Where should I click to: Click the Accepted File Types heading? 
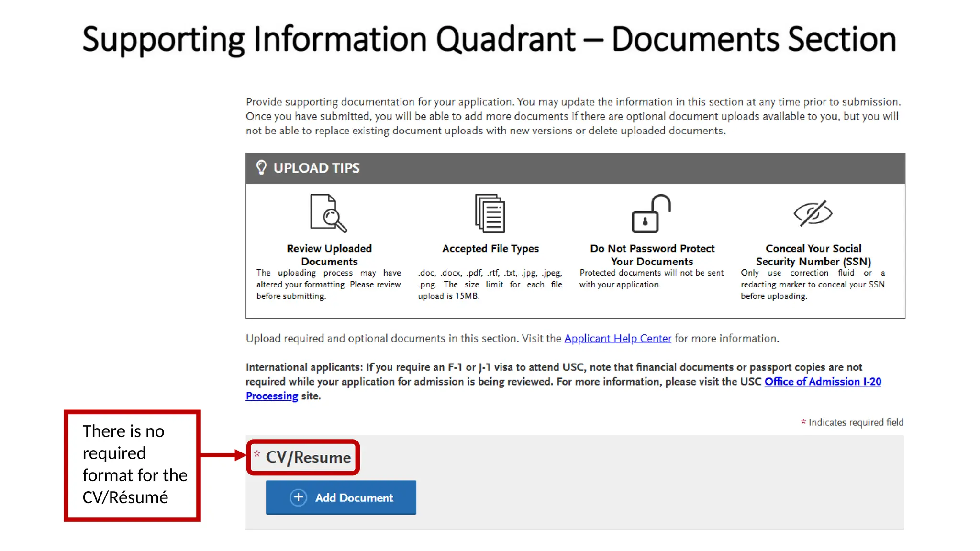click(490, 249)
